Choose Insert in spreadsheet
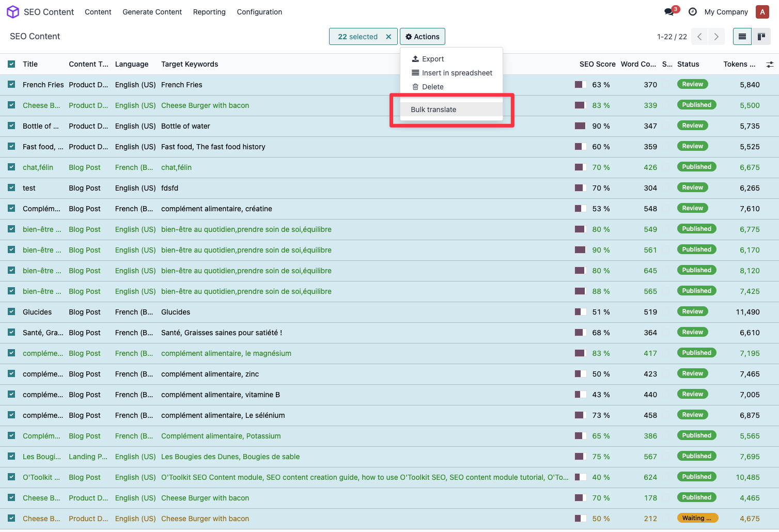 pyautogui.click(x=451, y=73)
